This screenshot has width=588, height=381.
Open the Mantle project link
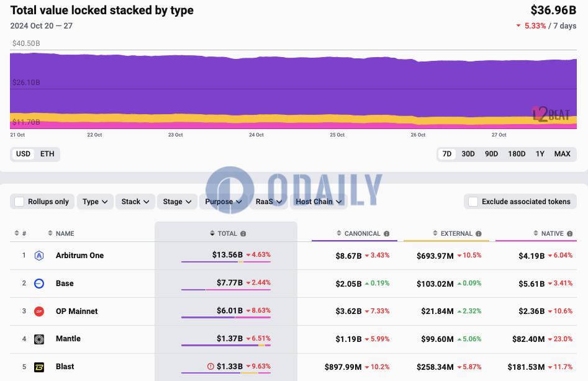click(68, 339)
